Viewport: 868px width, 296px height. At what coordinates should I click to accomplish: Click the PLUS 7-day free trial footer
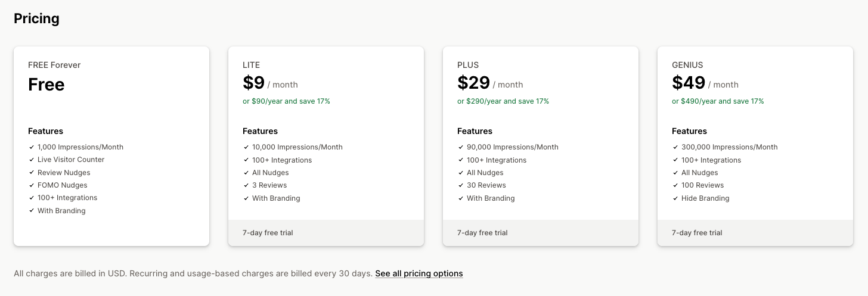(482, 233)
